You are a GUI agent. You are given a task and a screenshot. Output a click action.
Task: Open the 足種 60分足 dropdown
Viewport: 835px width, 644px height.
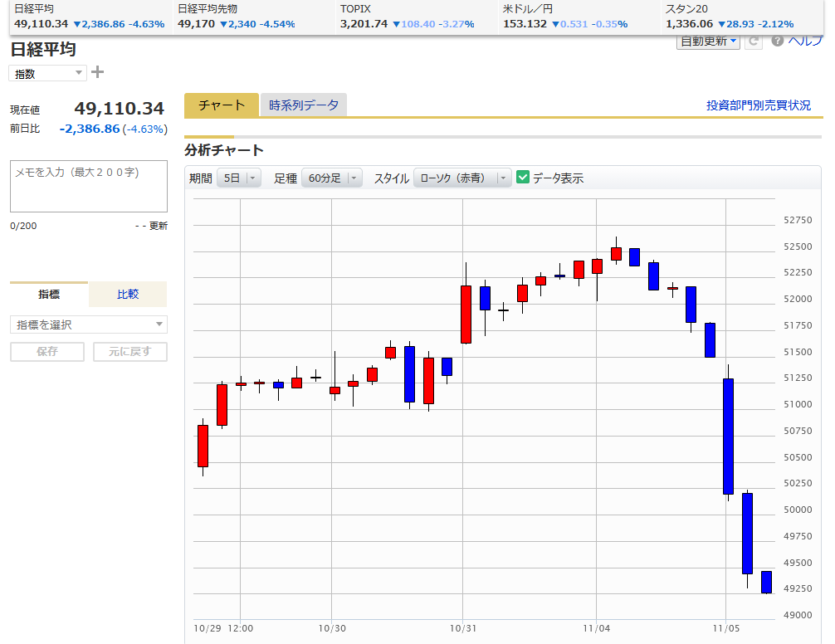331,178
